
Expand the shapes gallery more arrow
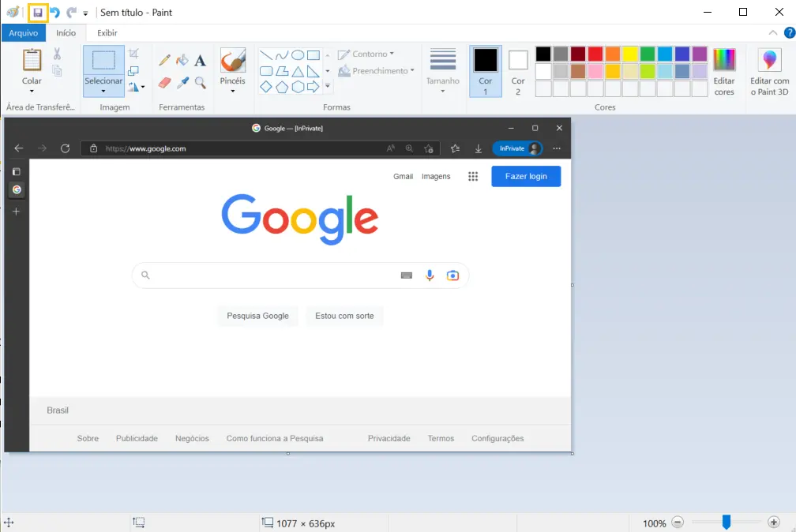328,86
